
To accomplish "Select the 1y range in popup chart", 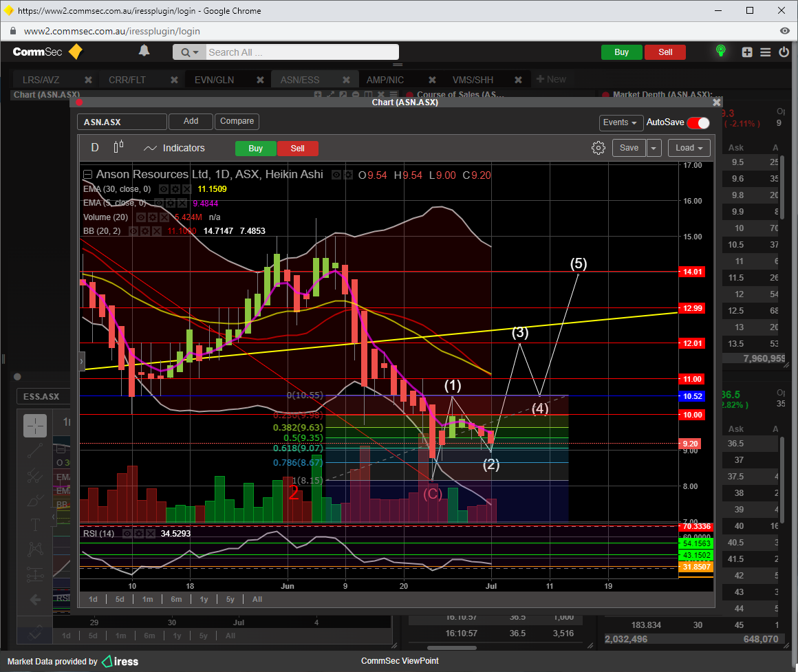I will point(204,599).
